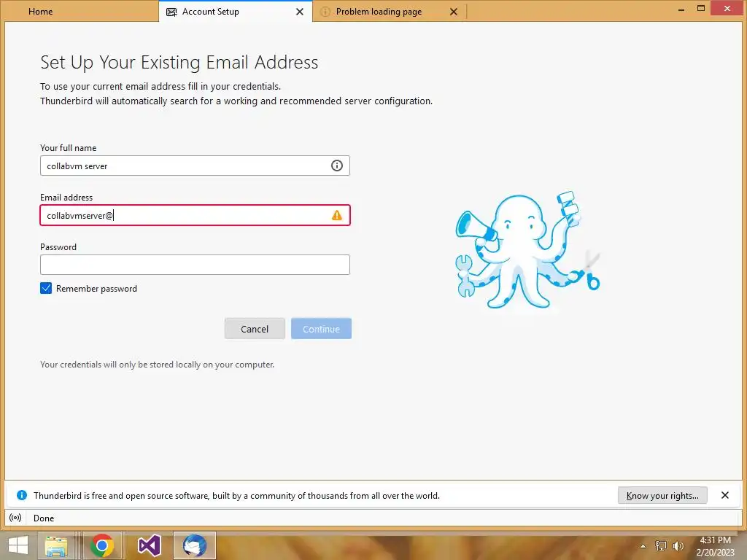Show hidden system tray icons
Screen dimensions: 747x560
click(643, 545)
